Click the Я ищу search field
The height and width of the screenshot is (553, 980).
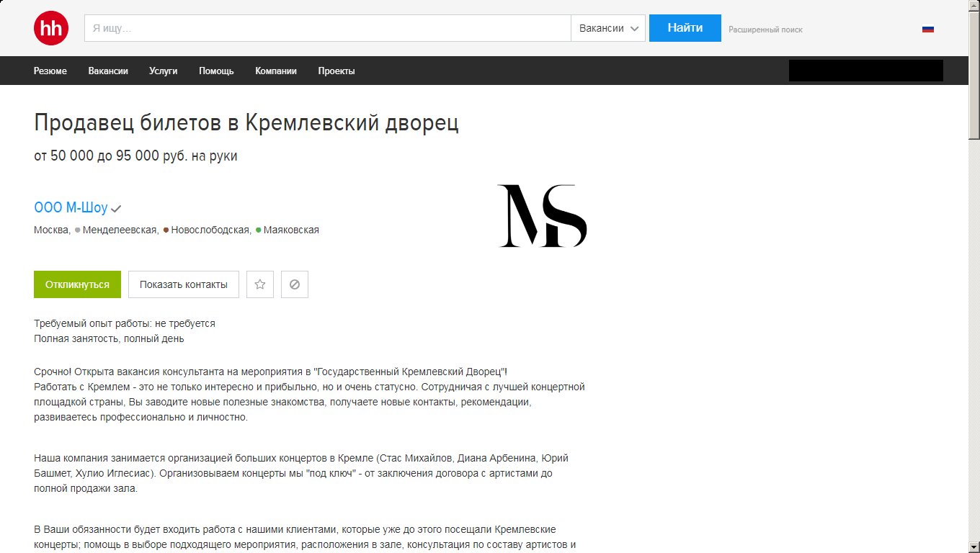[x=328, y=28]
